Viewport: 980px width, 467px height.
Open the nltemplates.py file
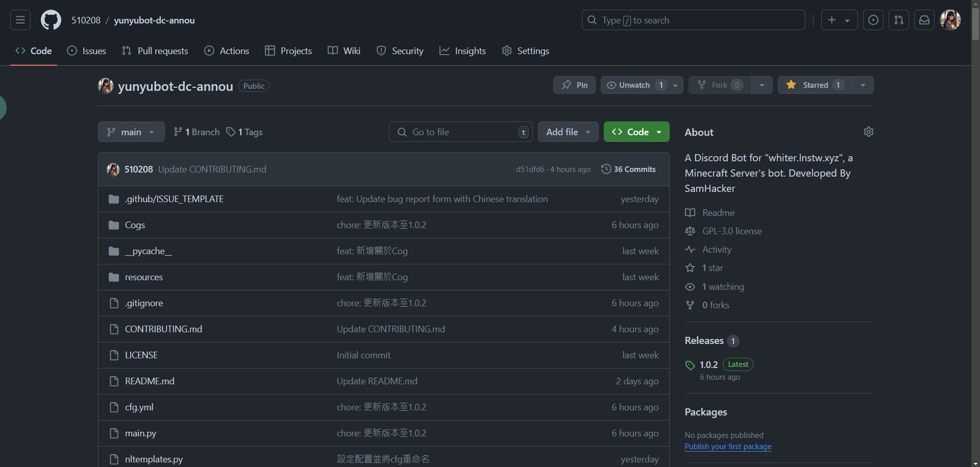(x=154, y=459)
